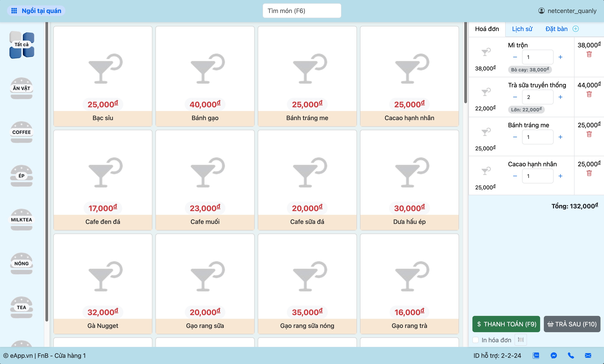Click the category sidebar scrollbar
This screenshot has width=604, height=364.
pyautogui.click(x=47, y=172)
